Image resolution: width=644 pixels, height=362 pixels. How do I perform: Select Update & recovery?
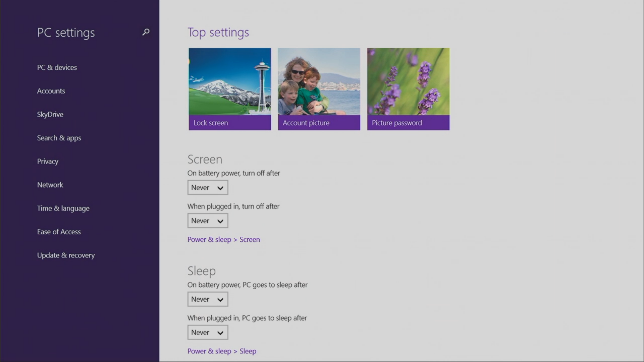66,255
